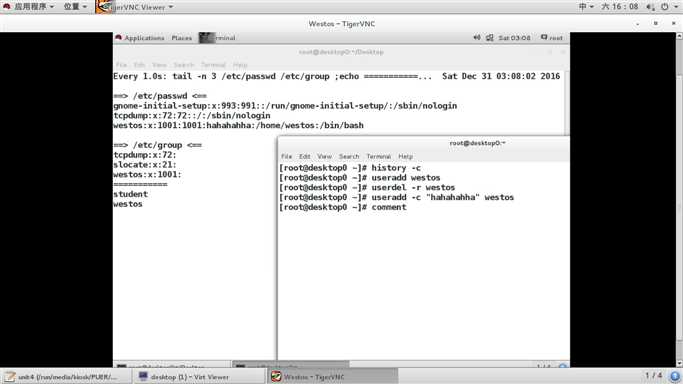683x384 pixels.
Task: Maximize the Westos - TigerVNC window
Action: tap(656, 24)
